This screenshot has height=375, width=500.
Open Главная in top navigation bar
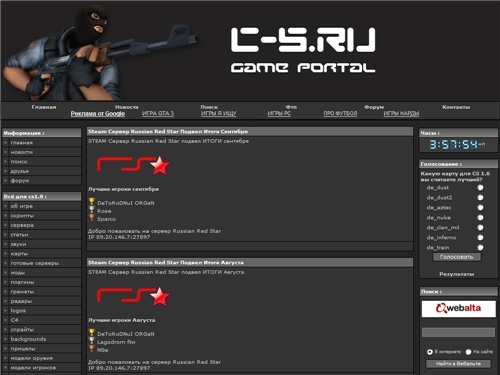click(x=44, y=107)
